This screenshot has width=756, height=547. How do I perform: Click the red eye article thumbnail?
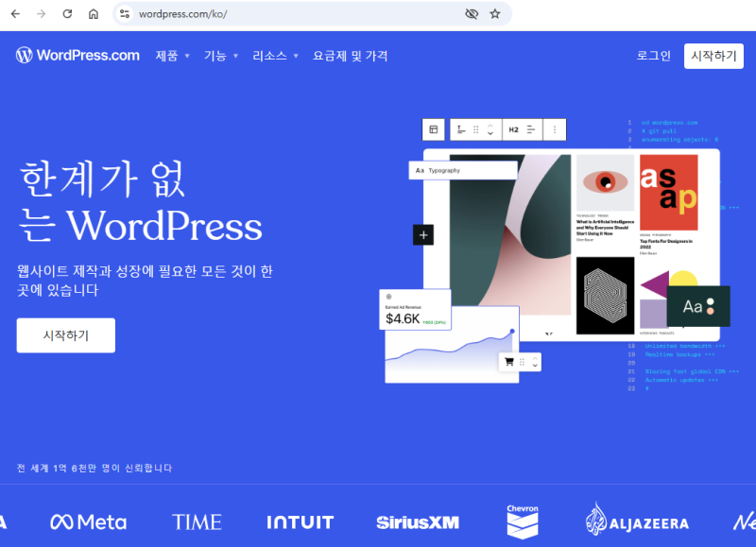tap(605, 182)
